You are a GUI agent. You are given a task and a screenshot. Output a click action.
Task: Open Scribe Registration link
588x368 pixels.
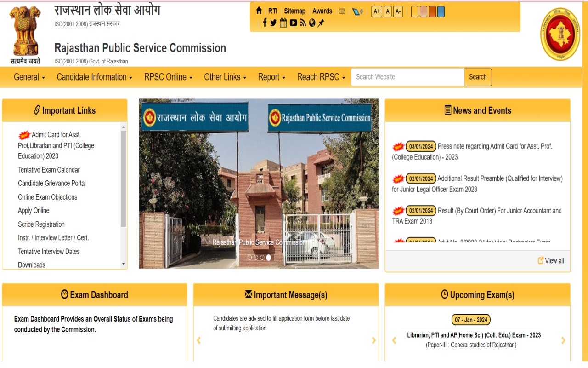(41, 224)
